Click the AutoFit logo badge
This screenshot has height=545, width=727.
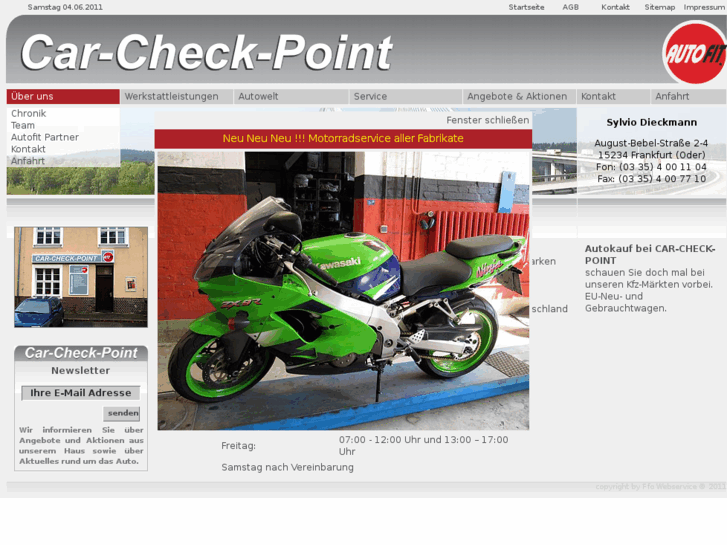pyautogui.click(x=694, y=53)
